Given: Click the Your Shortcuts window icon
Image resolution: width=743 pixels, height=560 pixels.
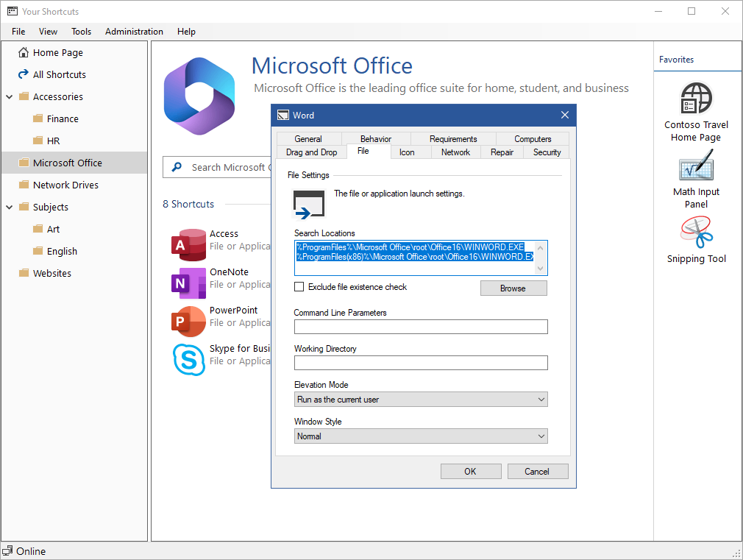Looking at the screenshot, I should click(13, 11).
